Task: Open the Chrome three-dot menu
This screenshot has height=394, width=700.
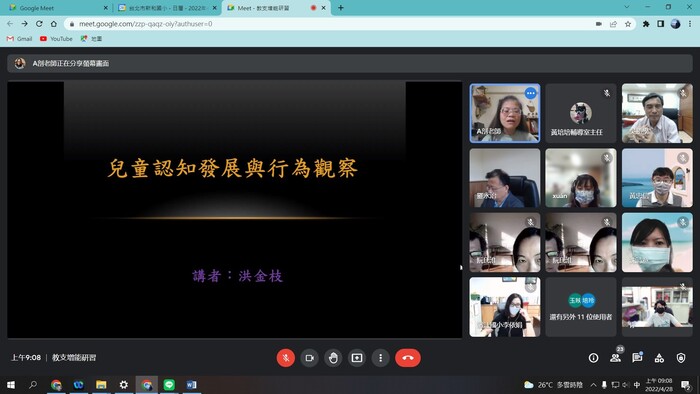Action: click(x=690, y=24)
